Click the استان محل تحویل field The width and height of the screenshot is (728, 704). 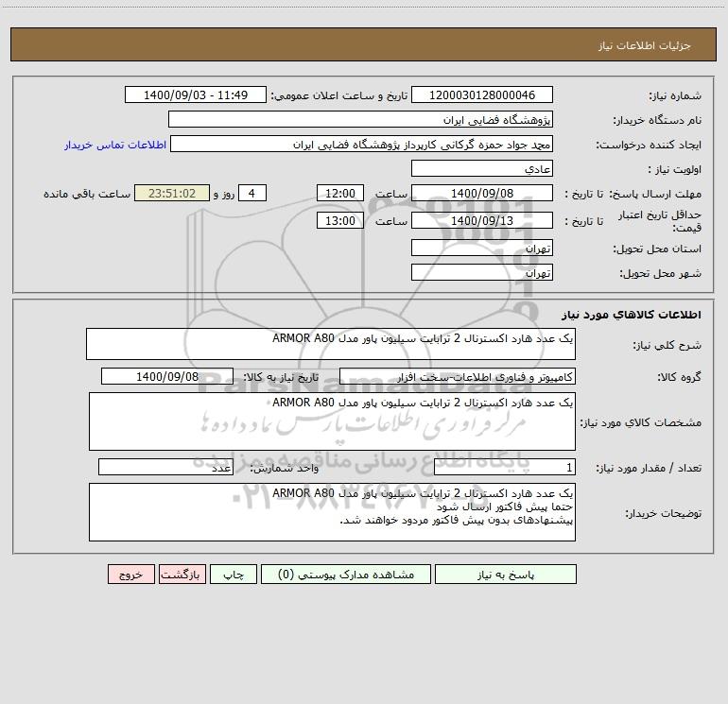[x=482, y=248]
